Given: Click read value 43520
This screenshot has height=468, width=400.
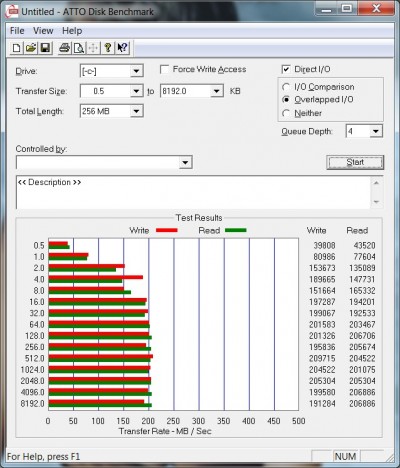Looking at the screenshot, I should [364, 245].
